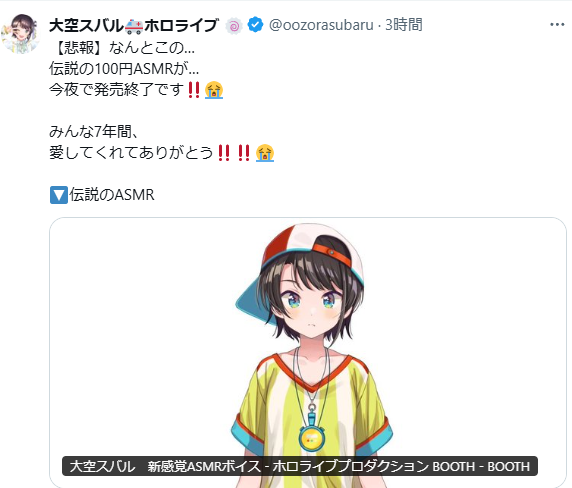Click the 愛してくれてありがとう text line

(x=131, y=153)
